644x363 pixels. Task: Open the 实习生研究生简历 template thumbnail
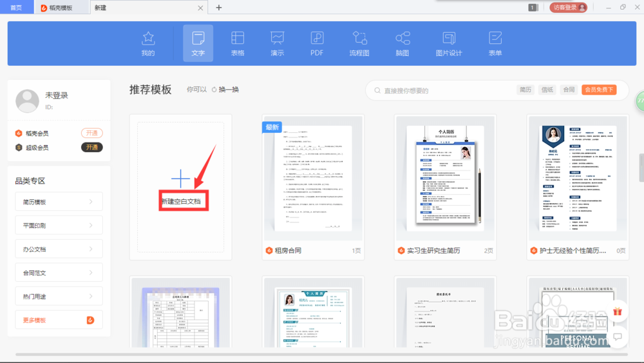click(x=445, y=179)
